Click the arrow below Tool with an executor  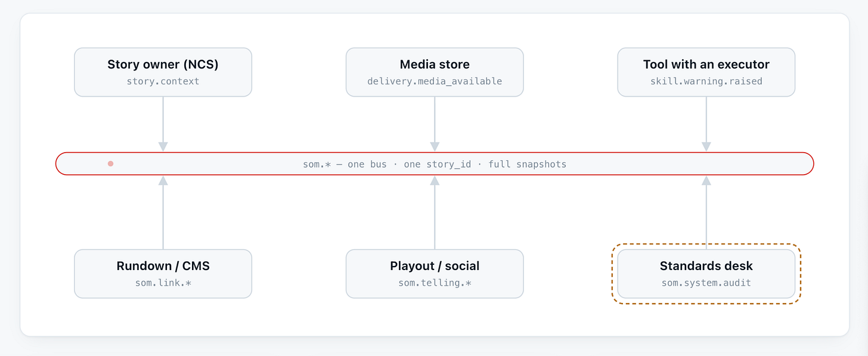coord(706,124)
